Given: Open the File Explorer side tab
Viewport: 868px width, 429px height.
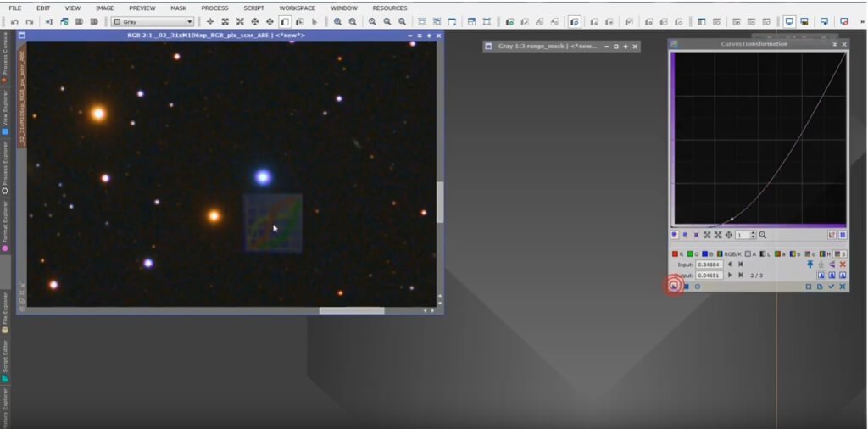Looking at the screenshot, I should tap(5, 312).
